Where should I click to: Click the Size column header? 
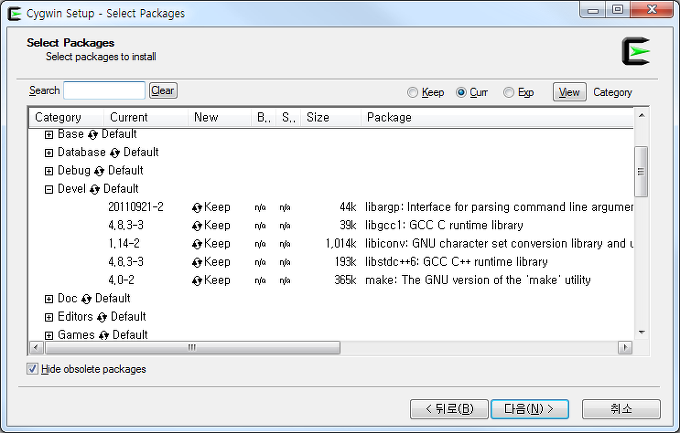(331, 118)
